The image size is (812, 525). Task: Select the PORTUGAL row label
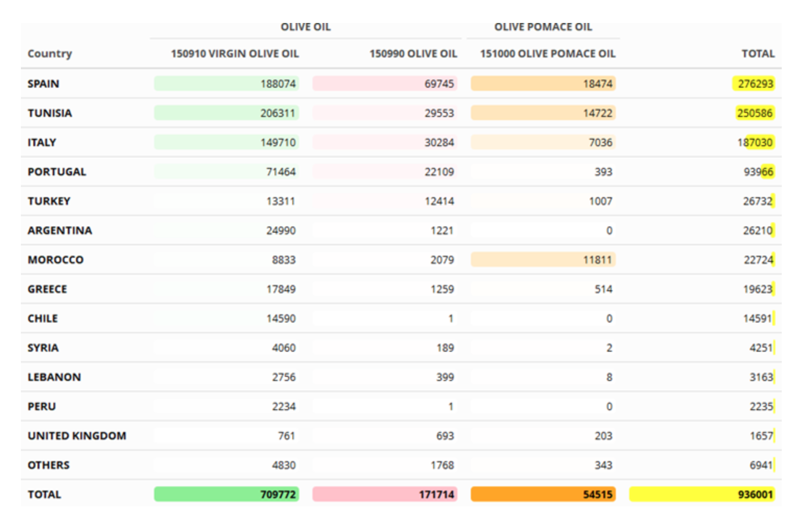[56, 172]
